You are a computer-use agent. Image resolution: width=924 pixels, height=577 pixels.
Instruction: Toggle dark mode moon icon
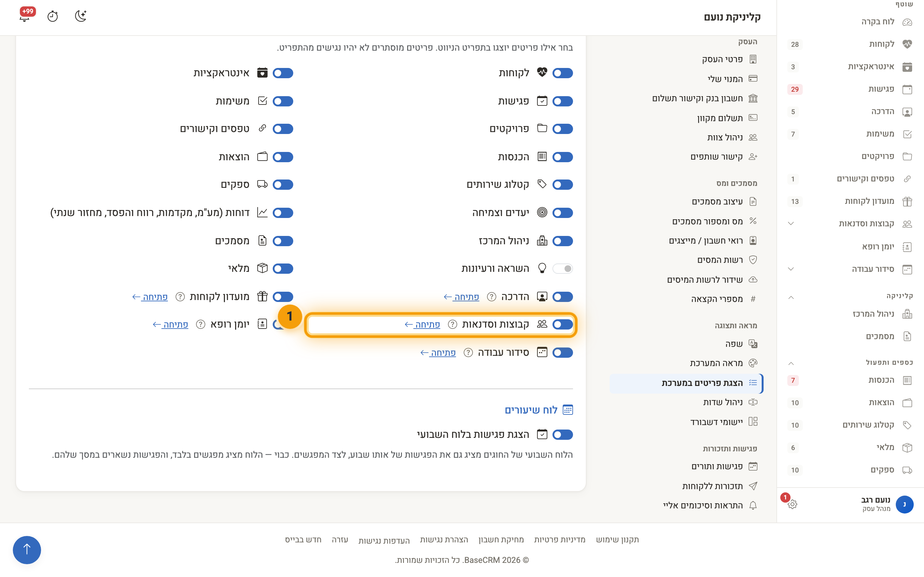[81, 16]
